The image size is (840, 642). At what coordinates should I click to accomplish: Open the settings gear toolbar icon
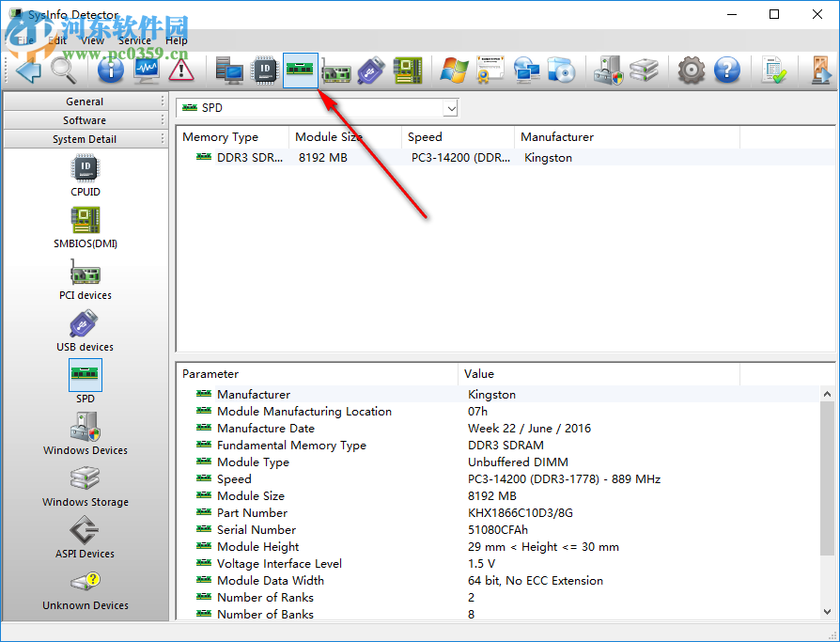click(x=691, y=70)
